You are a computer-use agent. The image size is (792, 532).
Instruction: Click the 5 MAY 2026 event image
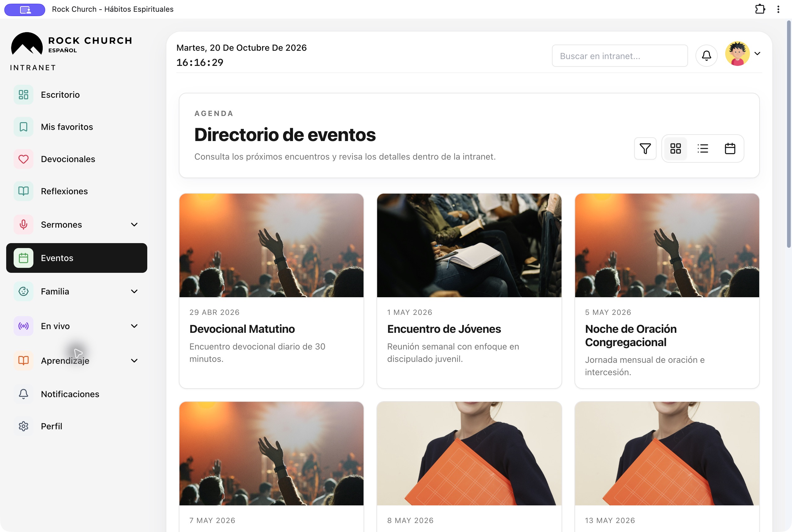tap(667, 245)
